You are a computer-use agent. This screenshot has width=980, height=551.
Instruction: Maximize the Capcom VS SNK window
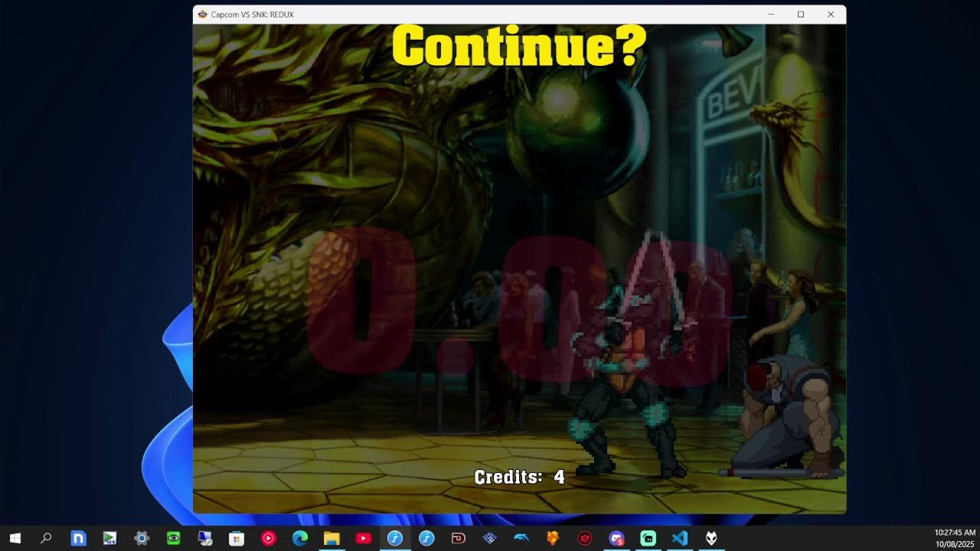coord(801,15)
